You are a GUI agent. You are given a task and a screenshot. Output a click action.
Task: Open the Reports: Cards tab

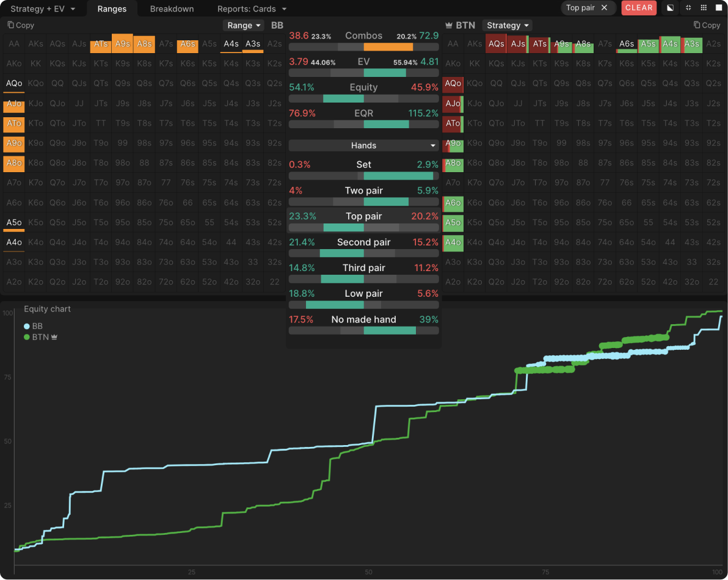252,9
